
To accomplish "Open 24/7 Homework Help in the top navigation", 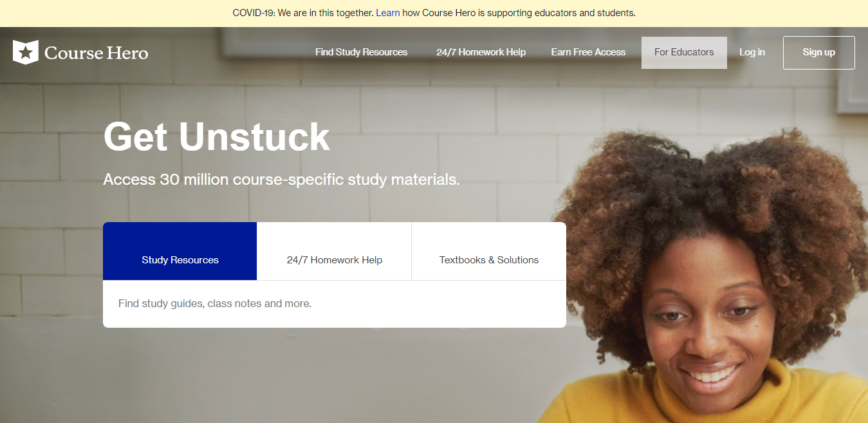I will pyautogui.click(x=481, y=52).
